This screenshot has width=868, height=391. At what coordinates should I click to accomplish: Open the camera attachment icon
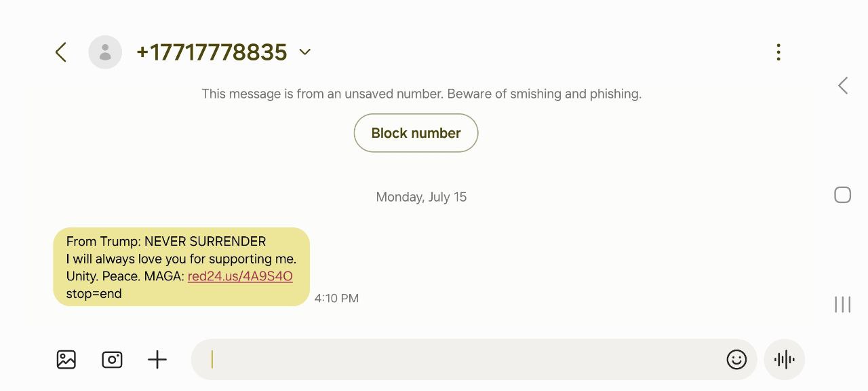click(x=112, y=359)
